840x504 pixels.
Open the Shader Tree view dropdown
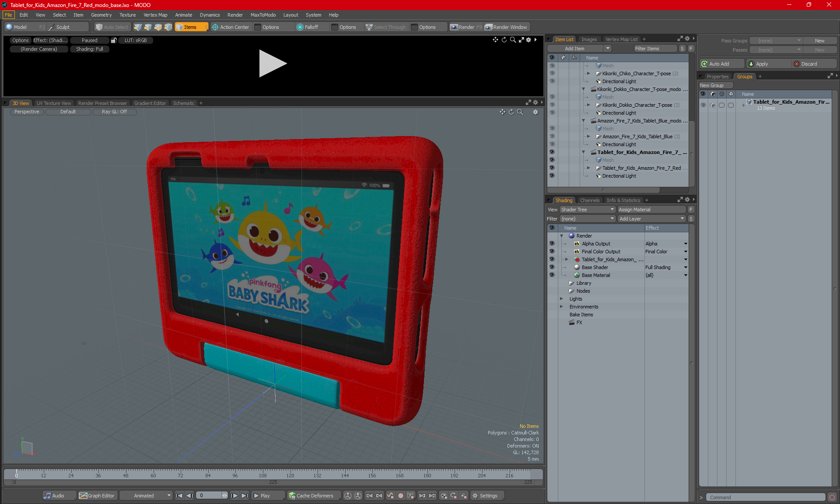588,210
